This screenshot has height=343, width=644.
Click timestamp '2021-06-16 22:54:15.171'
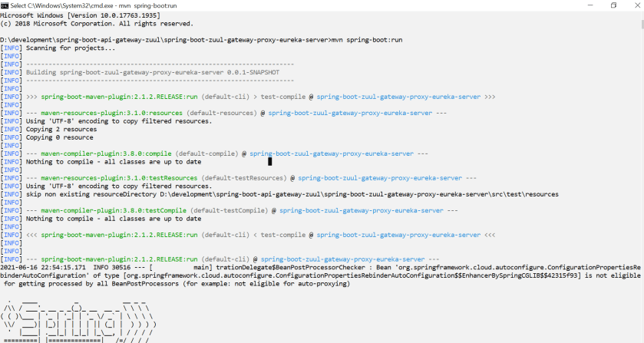click(43, 267)
